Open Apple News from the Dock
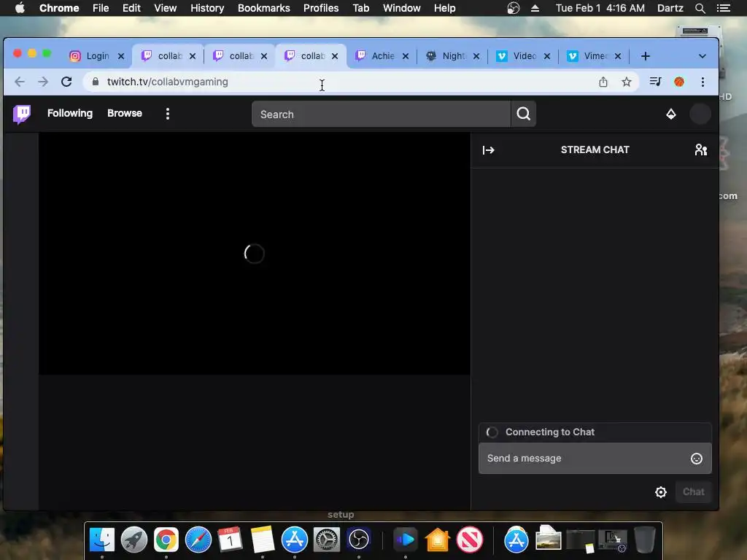This screenshot has height=560, width=747. 470,540
